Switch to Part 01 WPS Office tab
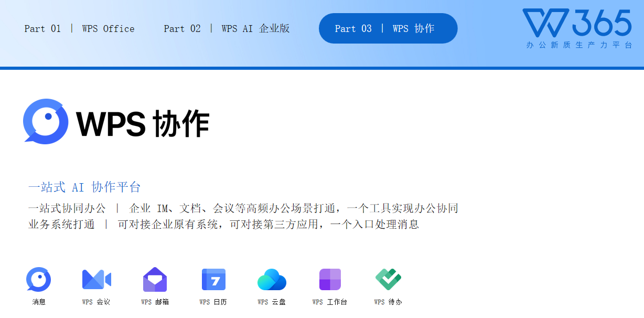644x318 pixels. [79, 29]
